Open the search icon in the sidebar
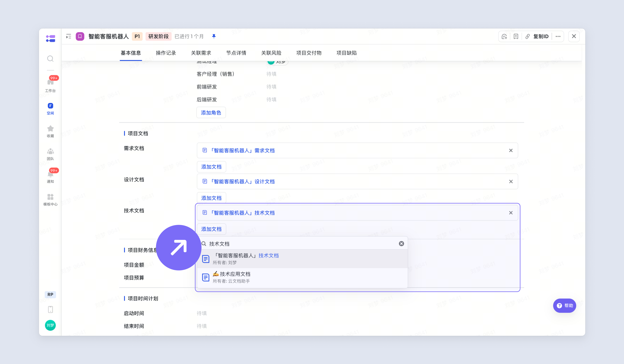 coord(50,59)
